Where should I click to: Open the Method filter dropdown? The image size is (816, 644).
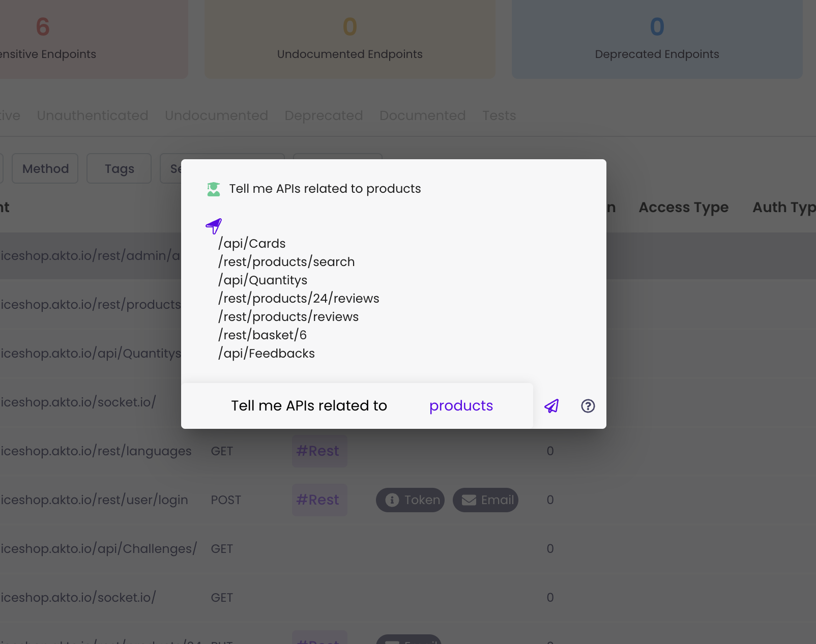(x=45, y=168)
